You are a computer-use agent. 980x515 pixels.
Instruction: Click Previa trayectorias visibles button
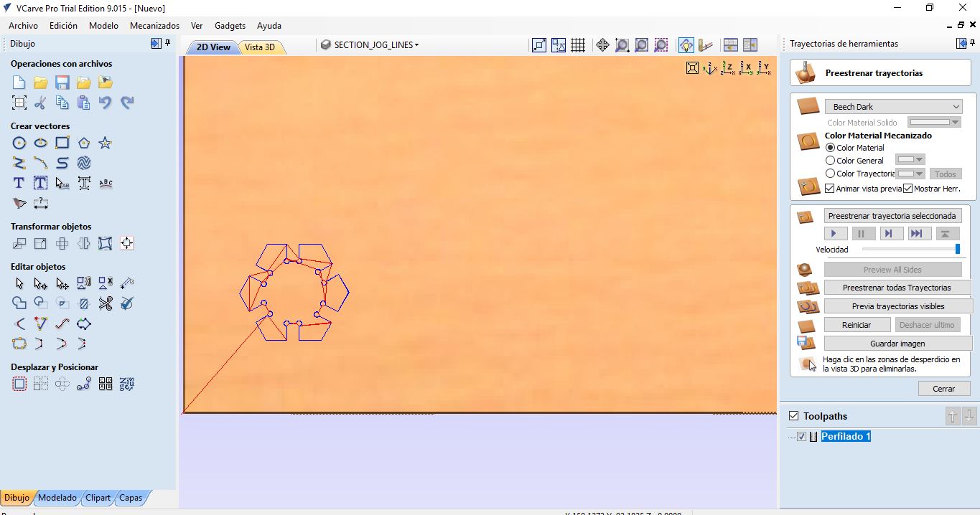(x=898, y=306)
